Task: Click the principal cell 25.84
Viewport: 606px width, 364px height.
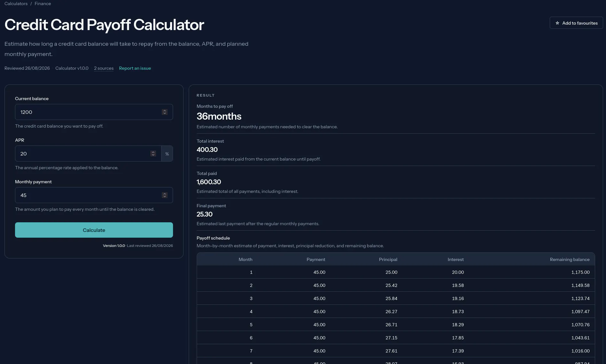Action: point(391,298)
